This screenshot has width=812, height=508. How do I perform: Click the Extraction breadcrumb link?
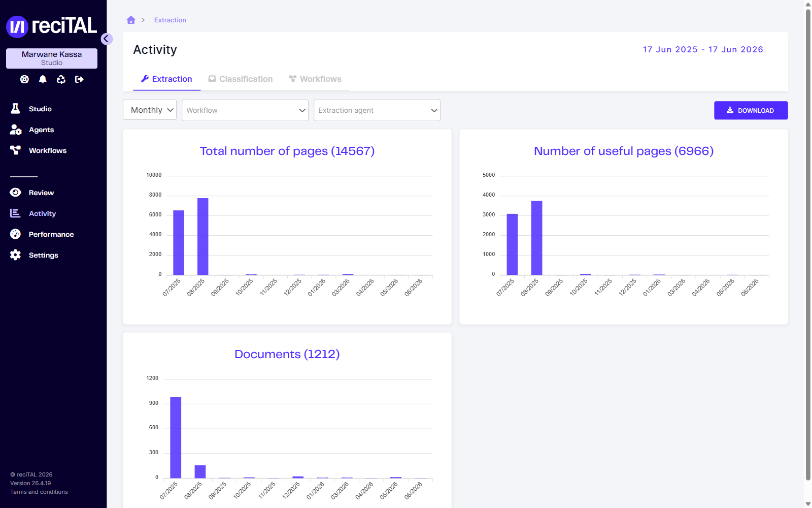pyautogui.click(x=170, y=20)
